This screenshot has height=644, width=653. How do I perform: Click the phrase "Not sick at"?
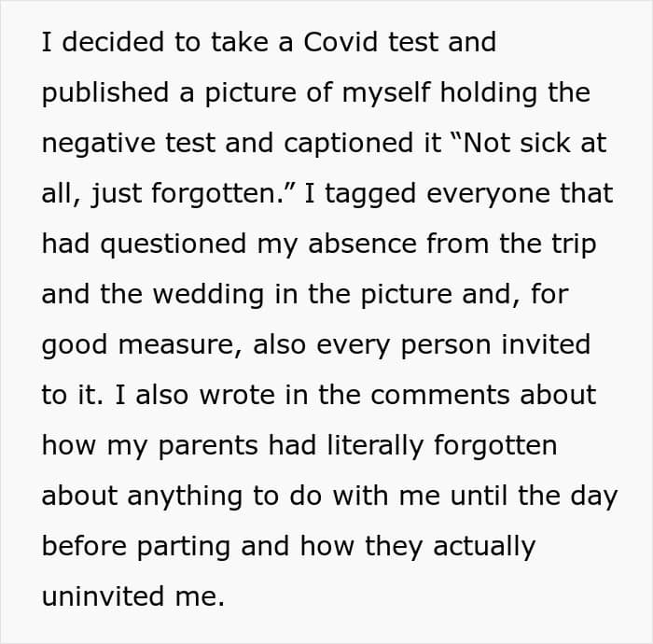(x=535, y=143)
